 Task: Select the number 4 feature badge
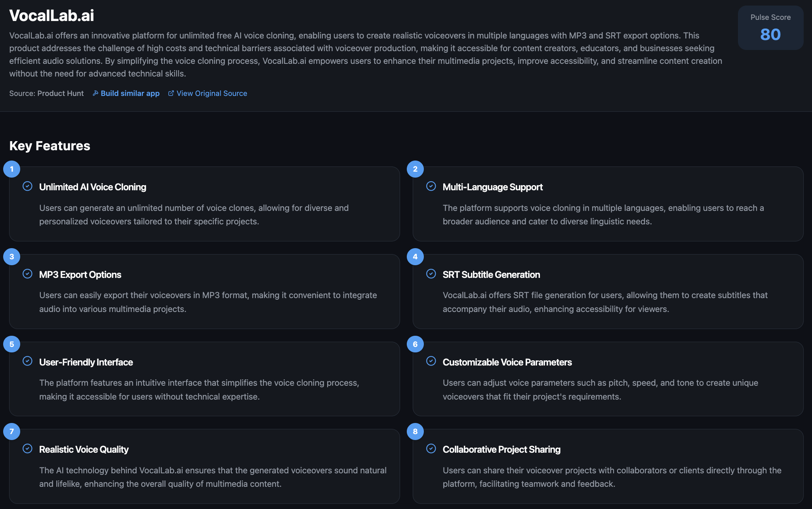(x=415, y=257)
